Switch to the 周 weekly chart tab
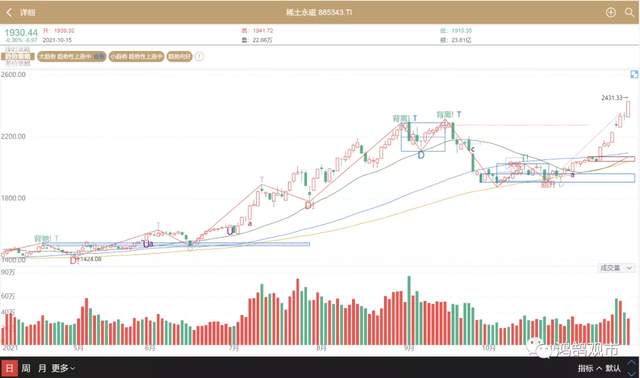Screen dimensions: 640x378 click(x=26, y=368)
